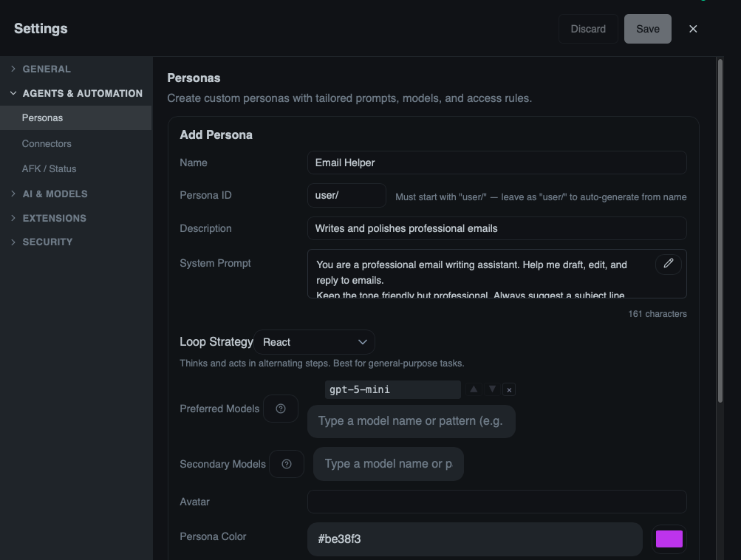The height and width of the screenshot is (560, 741).
Task: Select the gpt-5-mini model chip
Action: [x=392, y=389]
